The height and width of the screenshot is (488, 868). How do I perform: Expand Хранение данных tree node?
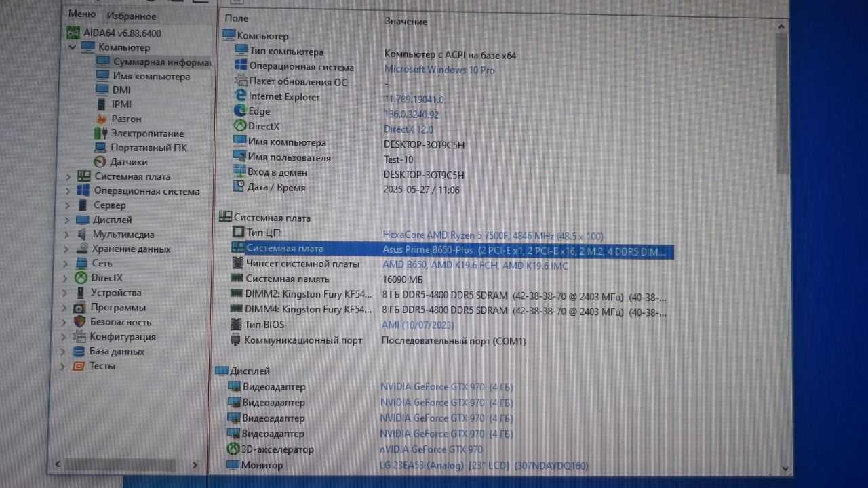click(66, 249)
